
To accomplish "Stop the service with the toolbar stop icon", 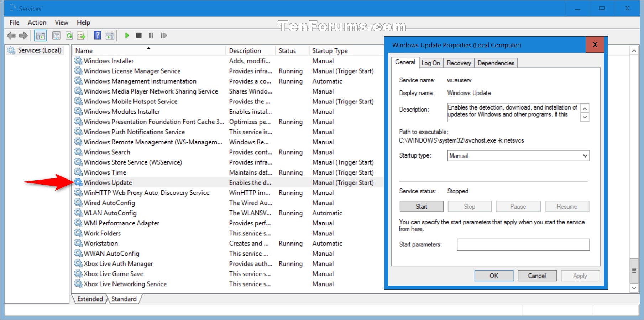I will pos(139,36).
